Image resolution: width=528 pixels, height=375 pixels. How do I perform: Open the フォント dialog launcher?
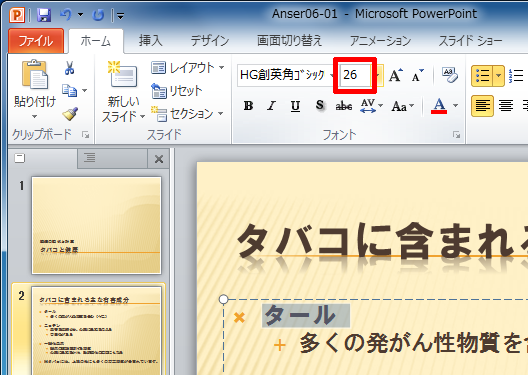(457, 135)
